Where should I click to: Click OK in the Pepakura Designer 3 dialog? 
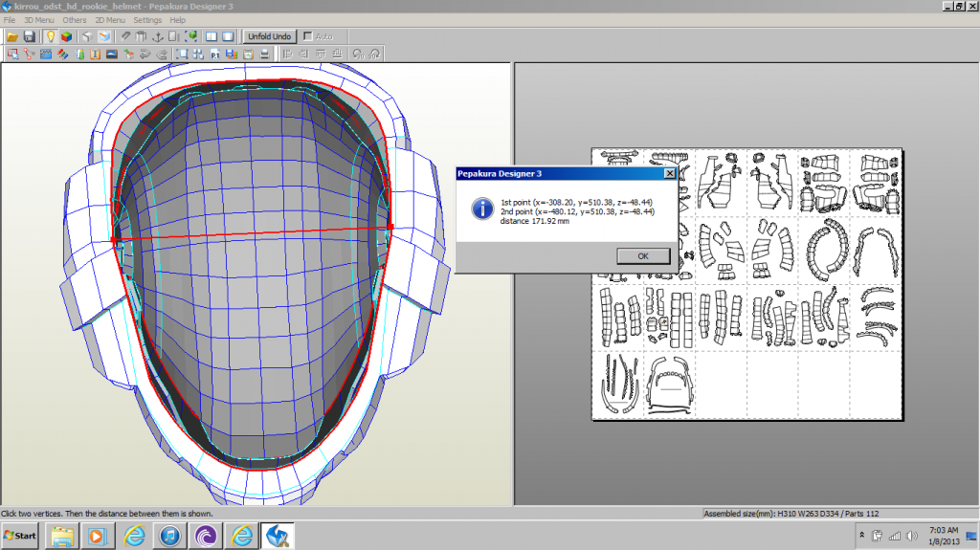[x=643, y=256]
